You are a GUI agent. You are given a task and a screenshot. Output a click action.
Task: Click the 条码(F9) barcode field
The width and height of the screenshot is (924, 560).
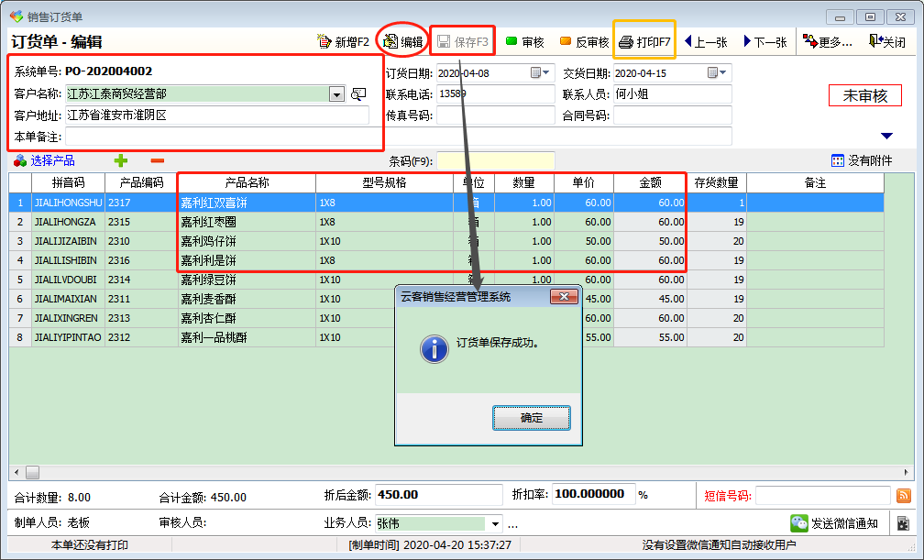tap(496, 161)
